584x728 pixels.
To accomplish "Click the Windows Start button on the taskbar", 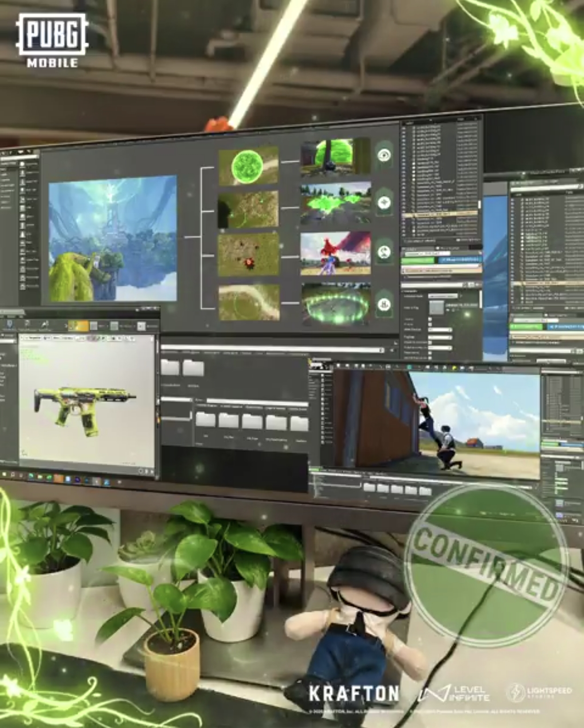I will (5, 475).
